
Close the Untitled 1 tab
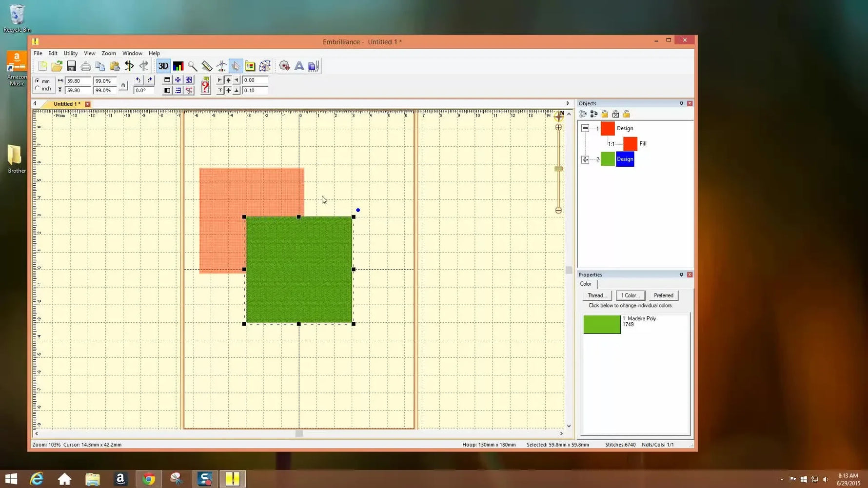click(x=88, y=104)
